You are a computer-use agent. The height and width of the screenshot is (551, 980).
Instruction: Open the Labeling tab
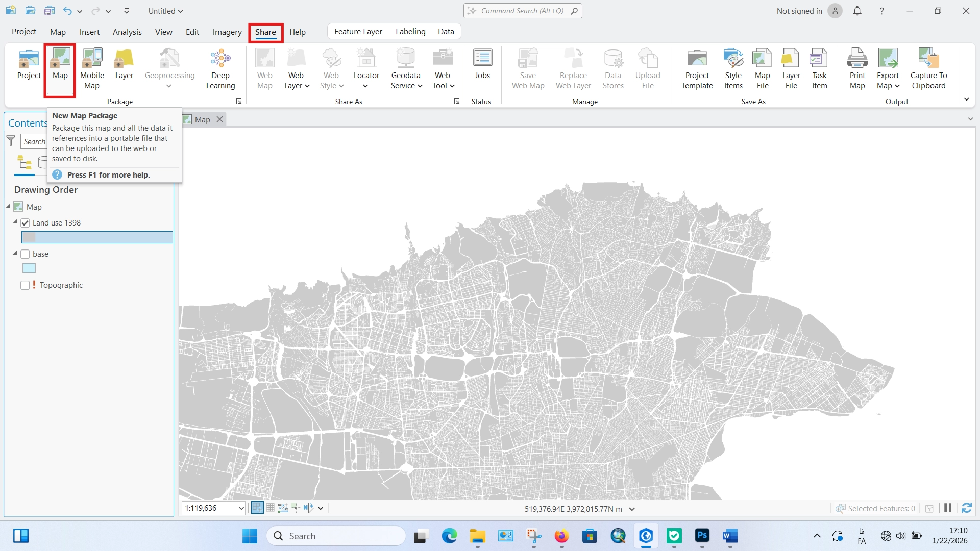coord(410,32)
